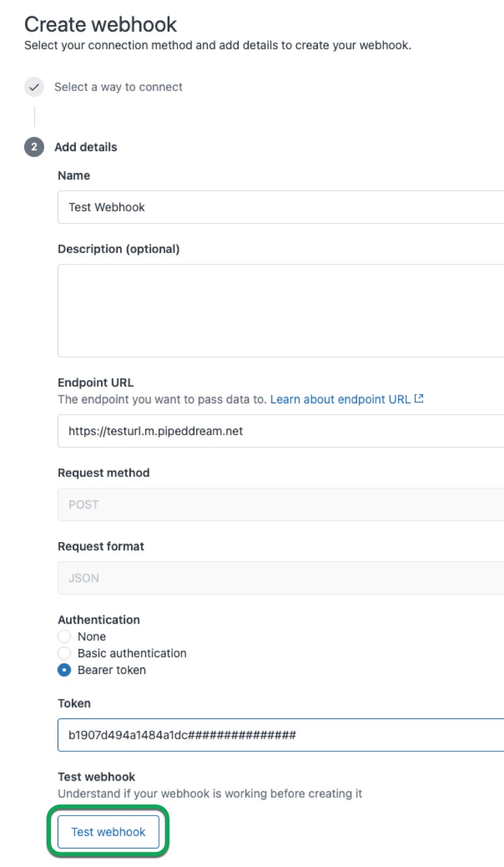
Task: Click the Select a way to connect label
Action: pos(118,87)
